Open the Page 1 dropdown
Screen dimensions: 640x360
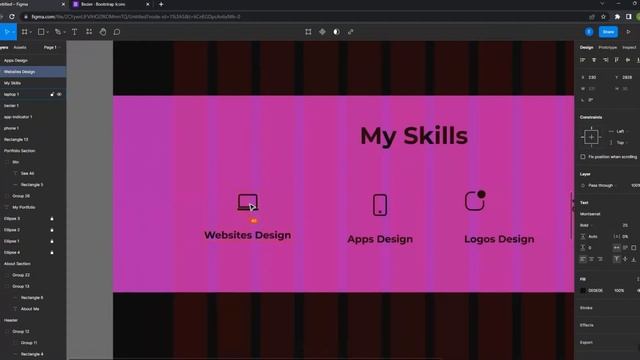(x=52, y=47)
